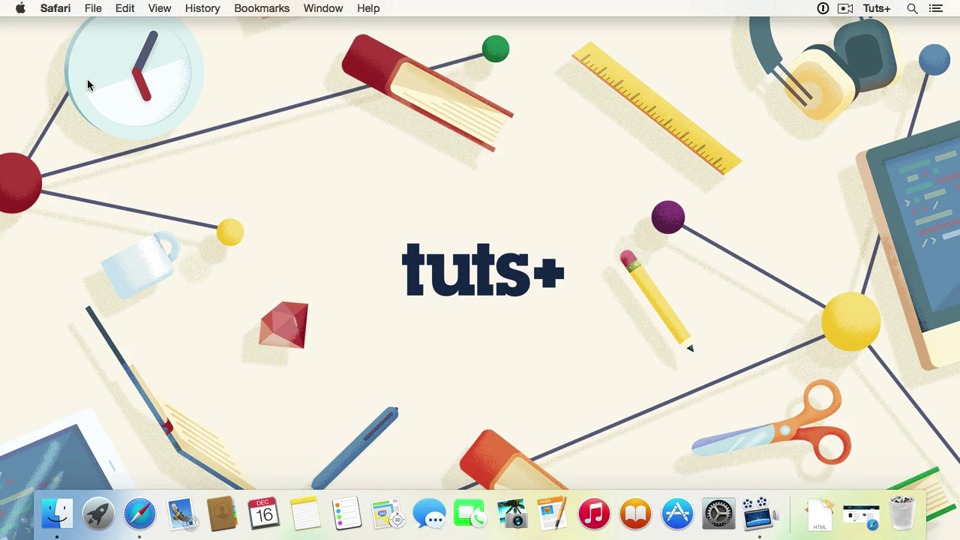This screenshot has height=540, width=960.
Task: Launch Launchpad rocket icon in Dock
Action: tap(99, 513)
